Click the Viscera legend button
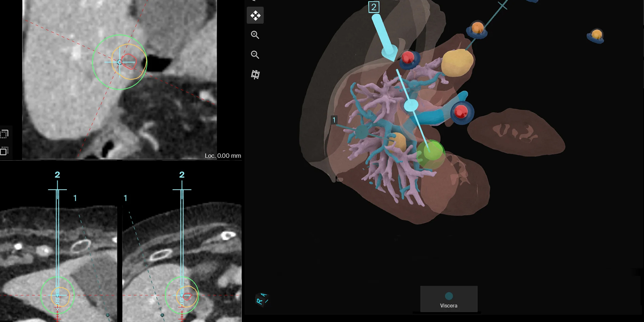 pos(449,305)
